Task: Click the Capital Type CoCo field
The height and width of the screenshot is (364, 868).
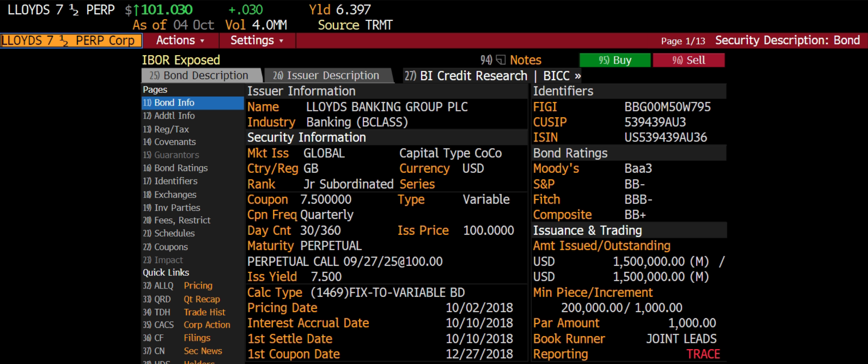Action: [x=451, y=153]
